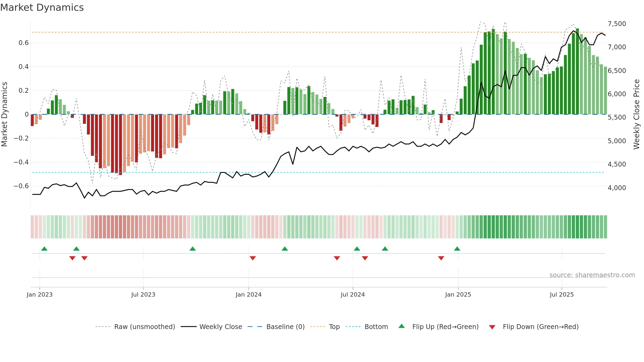The image size is (644, 362).
Task: Click the Market Dynamics chart title
Action: coord(42,8)
